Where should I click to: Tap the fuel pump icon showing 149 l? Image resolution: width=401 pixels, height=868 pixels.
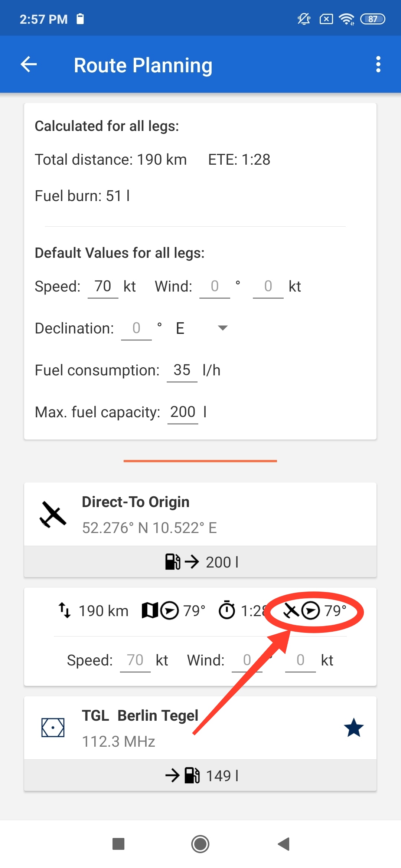(x=192, y=775)
